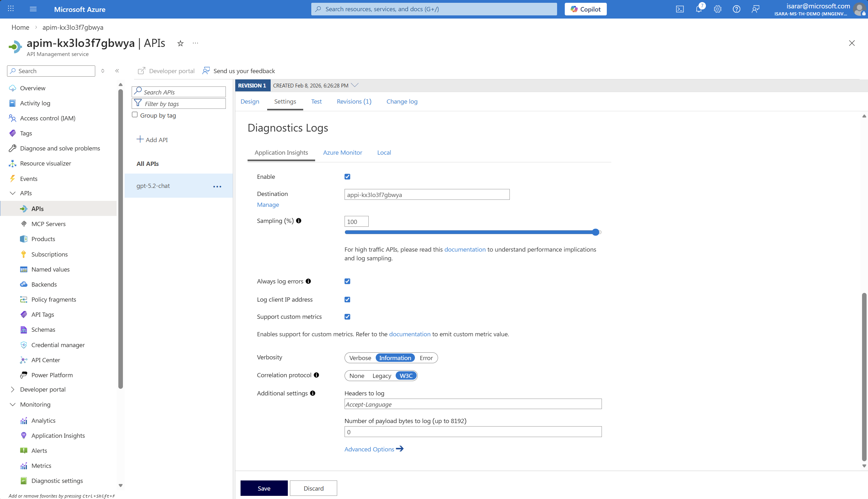Open Subscriptions
The image size is (868, 499).
[49, 254]
